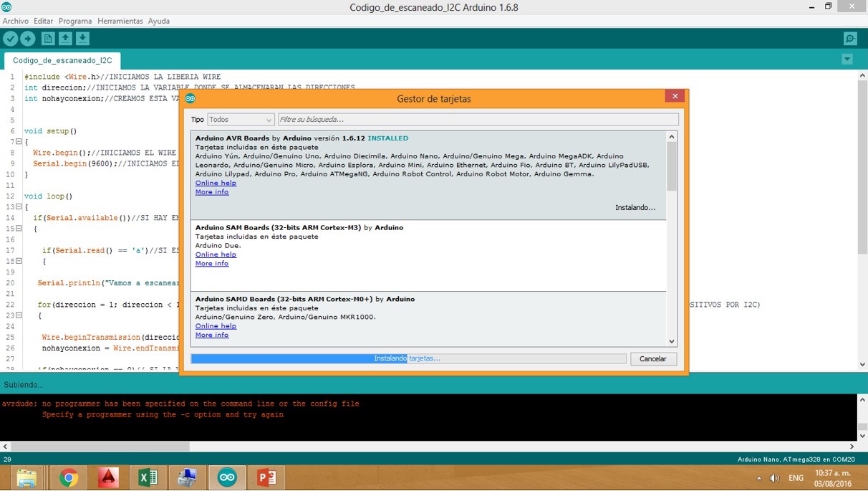Close the Gestor de tarjetas dialog

pos(674,96)
